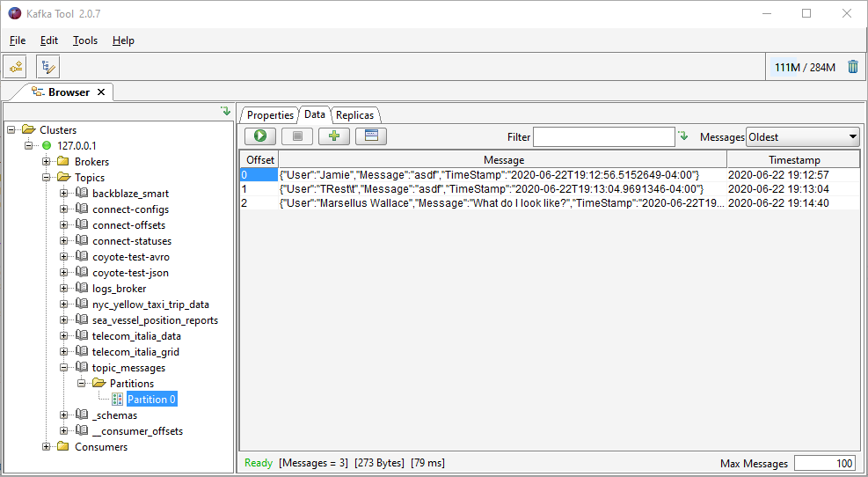Open the Help menu

(x=123, y=40)
